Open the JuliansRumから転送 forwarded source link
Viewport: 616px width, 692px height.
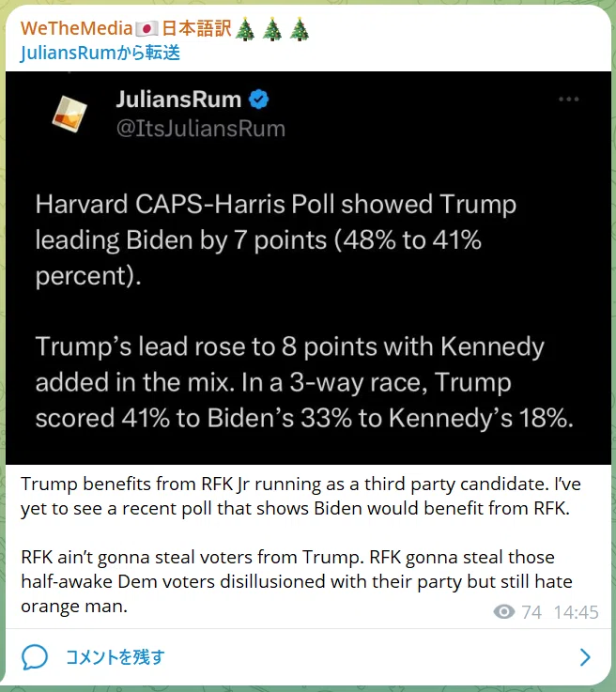(100, 53)
